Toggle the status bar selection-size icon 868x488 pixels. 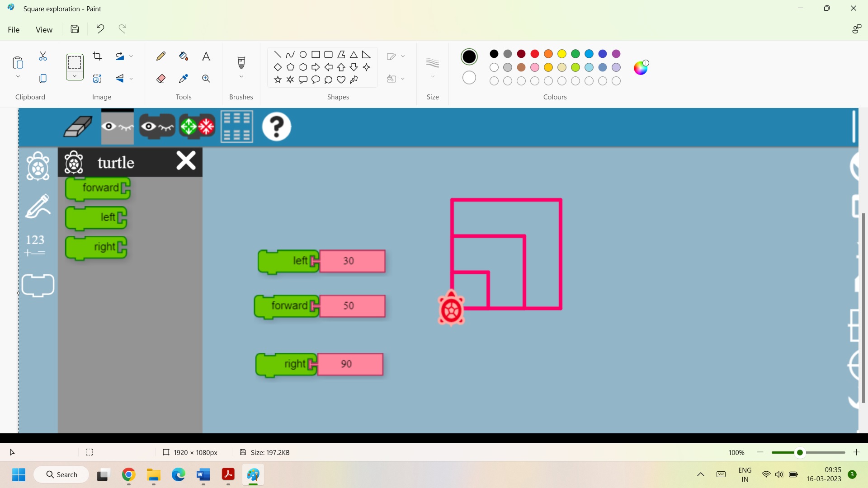point(90,452)
